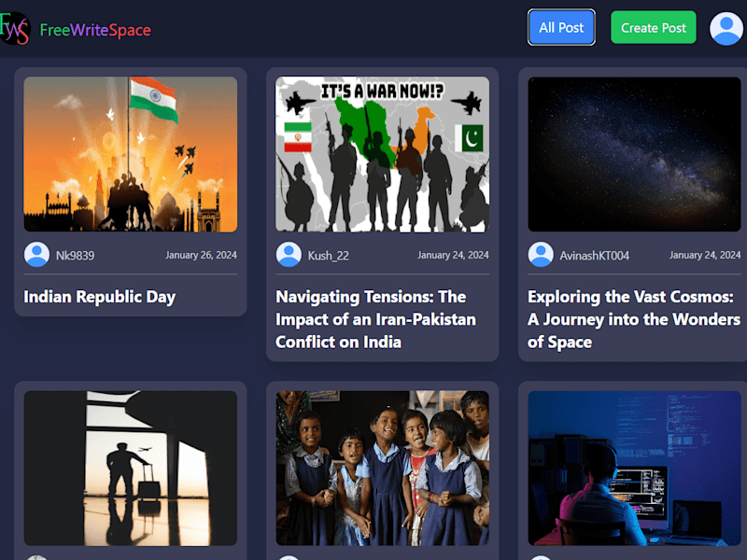Open the user profile avatar in header
Image resolution: width=747 pixels, height=560 pixels.
point(726,29)
